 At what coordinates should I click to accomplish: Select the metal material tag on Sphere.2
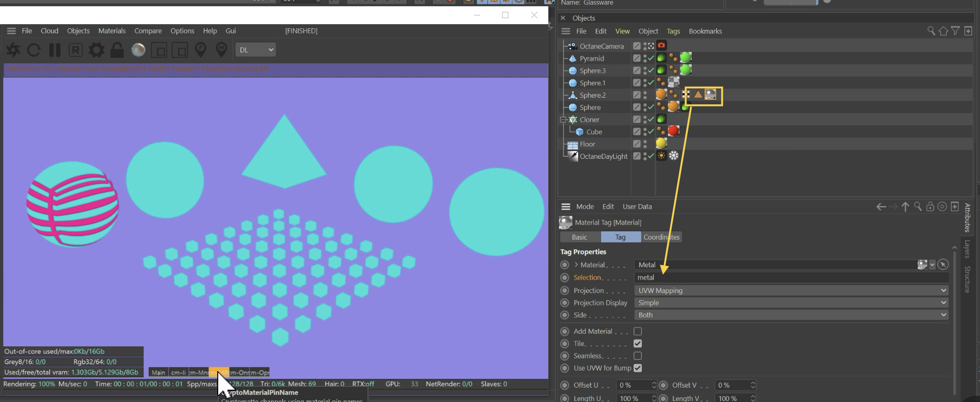[710, 95]
